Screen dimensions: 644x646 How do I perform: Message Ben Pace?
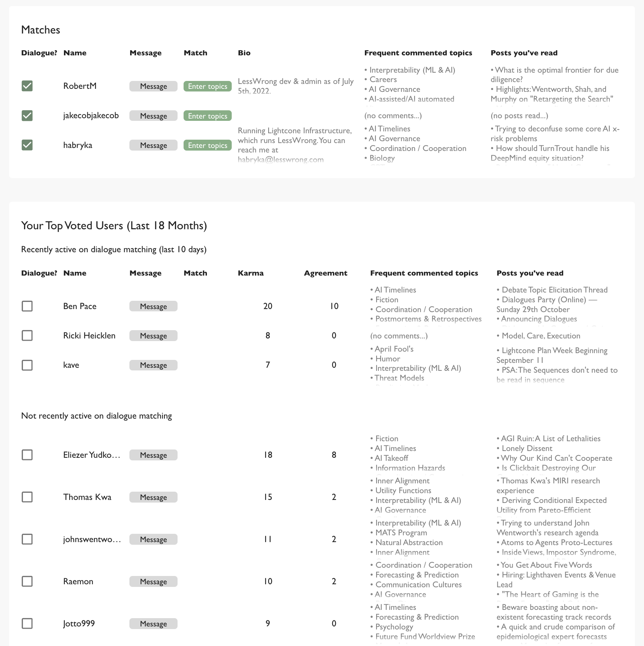[153, 306]
